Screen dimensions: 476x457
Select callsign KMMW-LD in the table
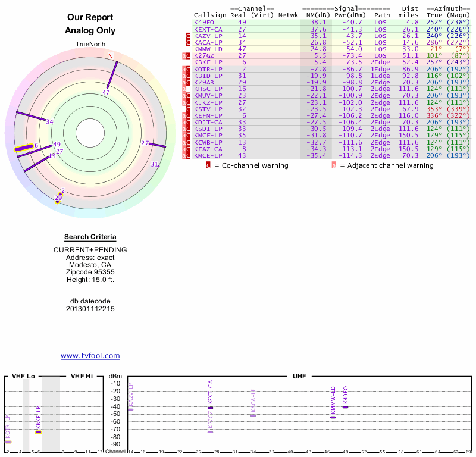[x=208, y=49]
